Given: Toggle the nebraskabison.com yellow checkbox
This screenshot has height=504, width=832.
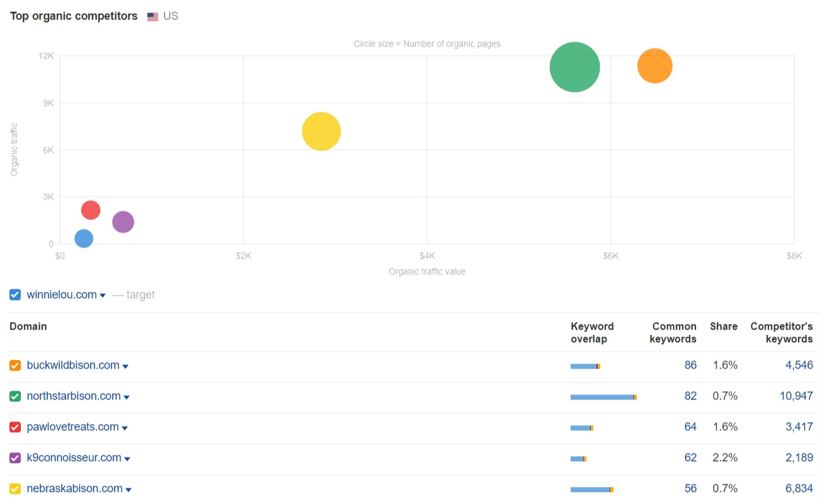Looking at the screenshot, I should tap(15, 489).
